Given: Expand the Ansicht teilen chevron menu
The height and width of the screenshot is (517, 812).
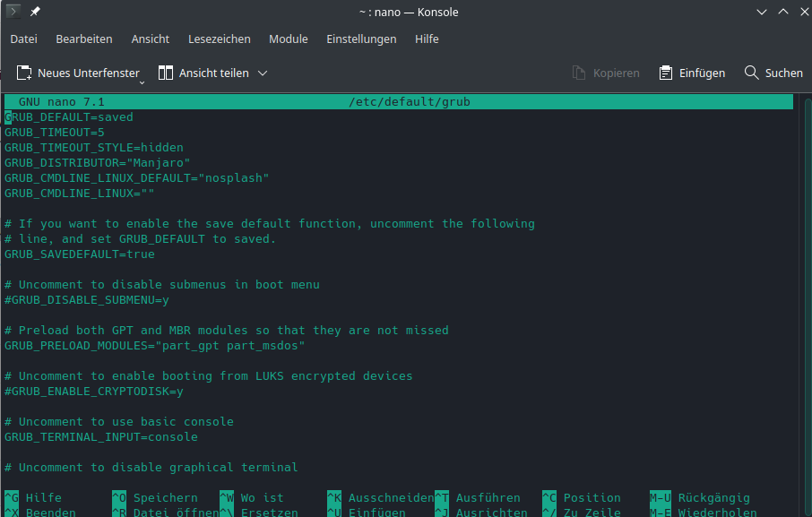Looking at the screenshot, I should pyautogui.click(x=261, y=73).
